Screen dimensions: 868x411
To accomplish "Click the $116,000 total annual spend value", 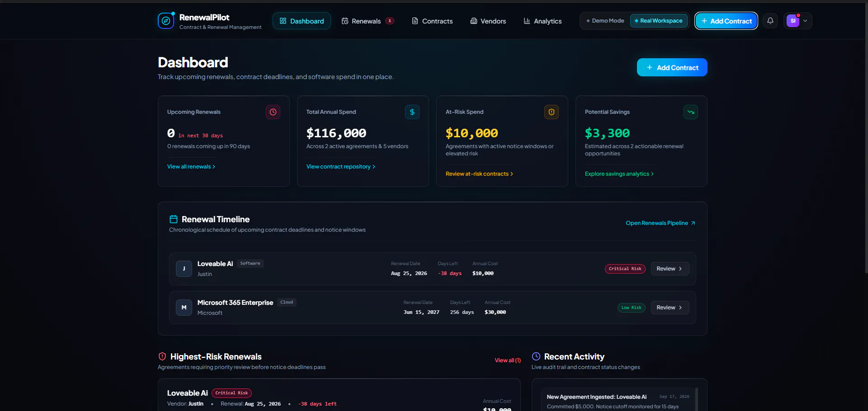I will pyautogui.click(x=336, y=133).
